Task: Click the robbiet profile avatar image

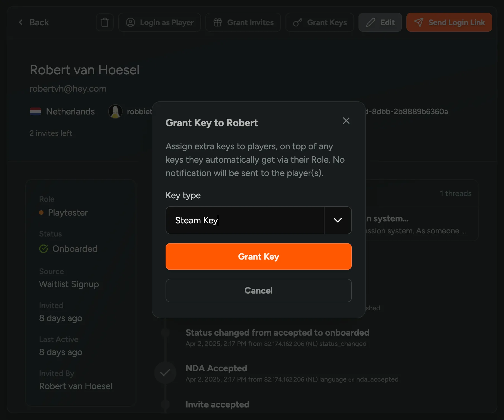Action: (115, 111)
